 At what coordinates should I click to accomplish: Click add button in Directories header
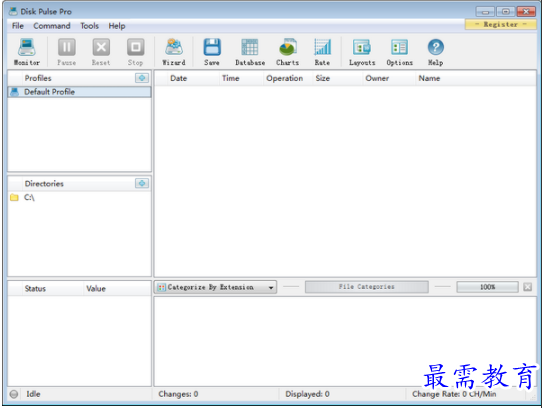[x=142, y=183]
